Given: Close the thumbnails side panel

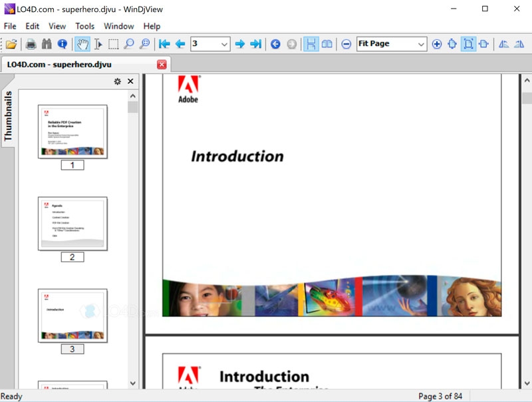Looking at the screenshot, I should point(130,81).
